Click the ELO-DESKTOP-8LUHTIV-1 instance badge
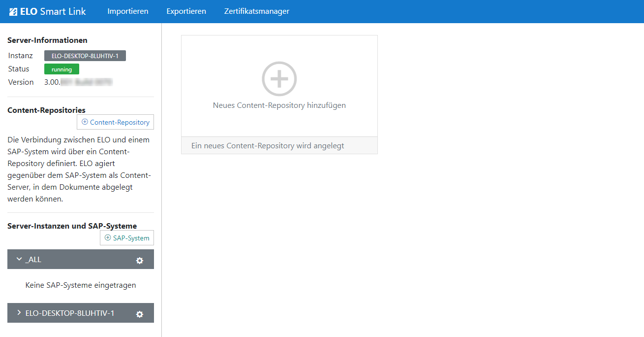 [85, 56]
